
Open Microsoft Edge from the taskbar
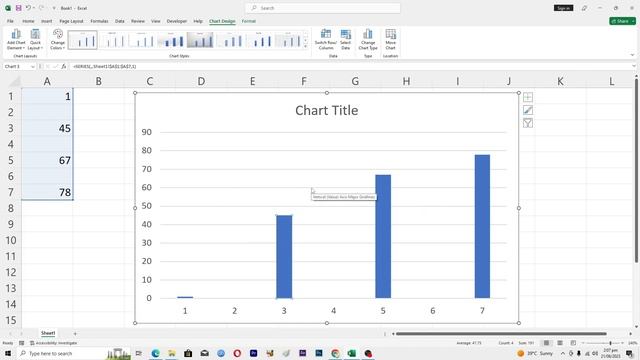156,353
